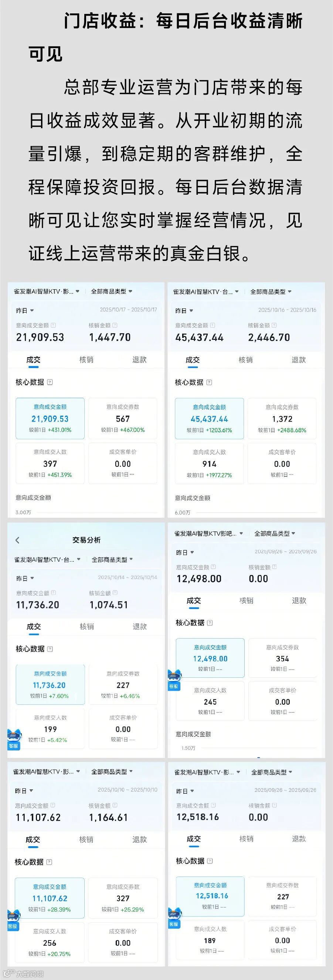This screenshot has height=980, width=333.
Task: Open 雀发潮AI智慧KTV影吧 store dropdown
Action: pyautogui.click(x=208, y=534)
